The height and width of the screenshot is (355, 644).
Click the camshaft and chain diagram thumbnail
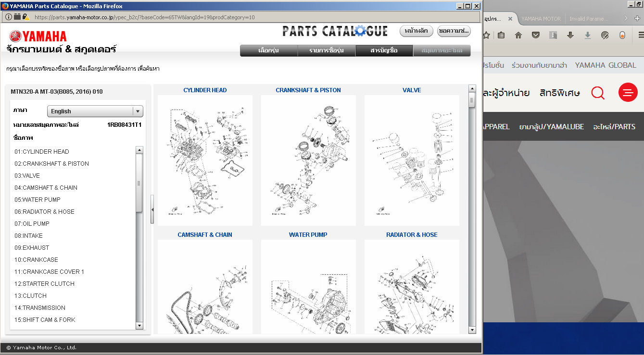[205, 287]
